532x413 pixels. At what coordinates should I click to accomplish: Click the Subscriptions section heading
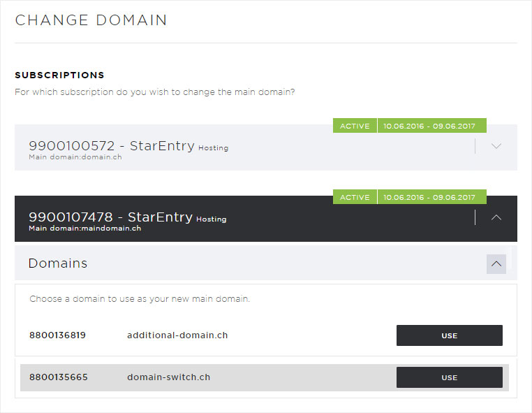pyautogui.click(x=60, y=75)
